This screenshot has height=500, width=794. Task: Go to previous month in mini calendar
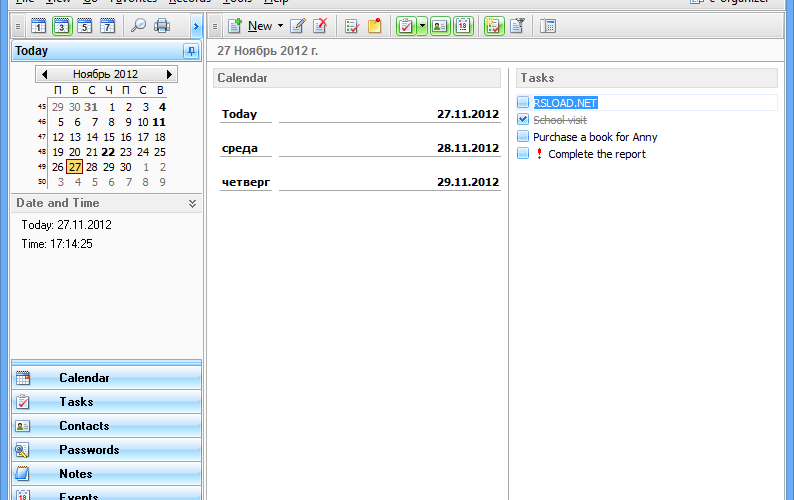pyautogui.click(x=44, y=74)
